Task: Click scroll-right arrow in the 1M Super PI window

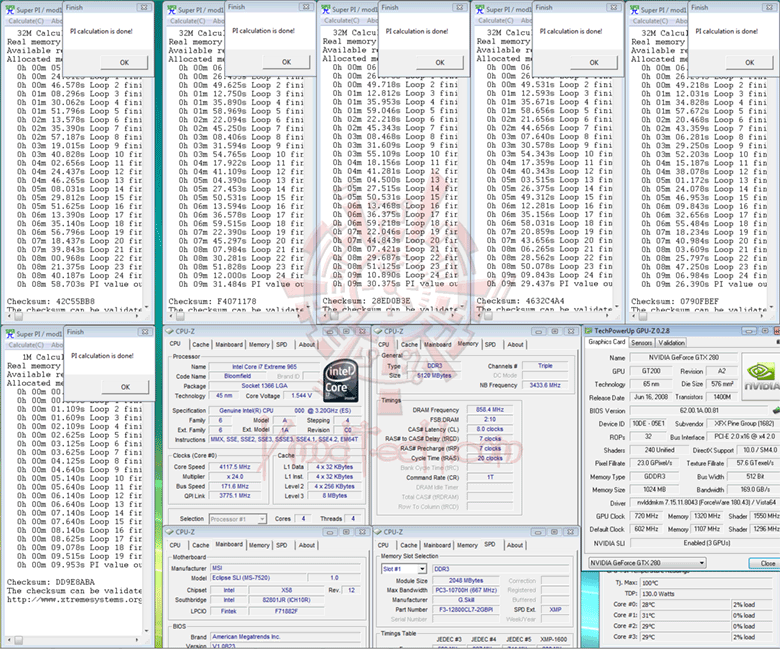Action: (x=137, y=640)
